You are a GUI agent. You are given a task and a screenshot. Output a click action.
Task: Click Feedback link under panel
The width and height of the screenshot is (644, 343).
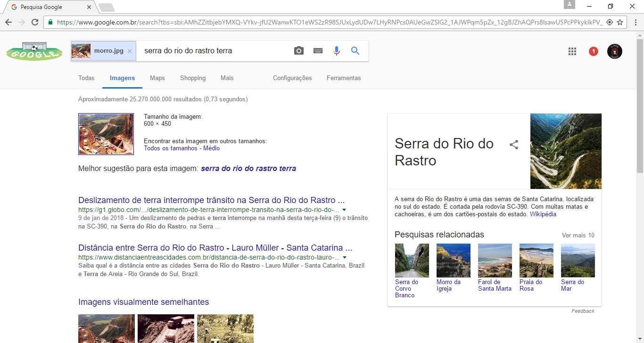point(583,311)
